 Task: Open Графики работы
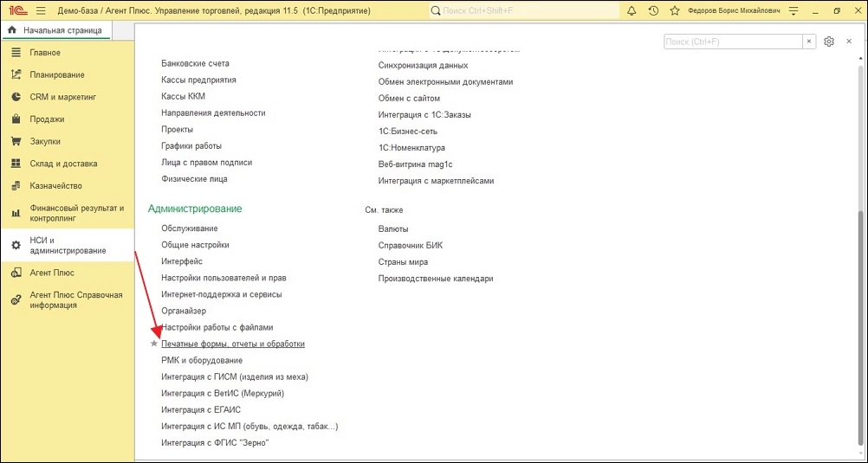[191, 146]
